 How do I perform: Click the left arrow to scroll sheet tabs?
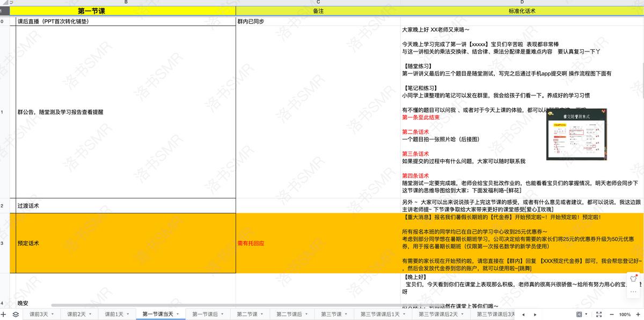coord(524,314)
